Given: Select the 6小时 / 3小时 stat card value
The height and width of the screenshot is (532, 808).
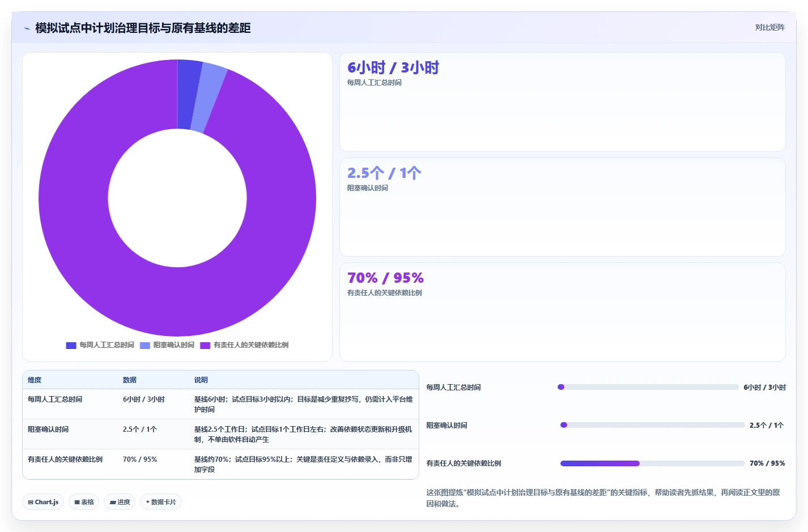Looking at the screenshot, I should click(x=393, y=67).
